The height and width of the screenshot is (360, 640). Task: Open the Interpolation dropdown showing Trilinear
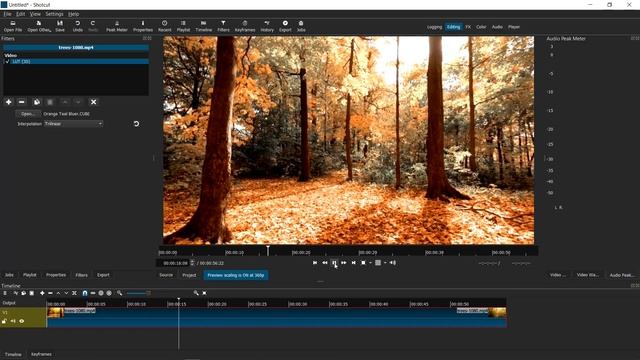[73, 124]
